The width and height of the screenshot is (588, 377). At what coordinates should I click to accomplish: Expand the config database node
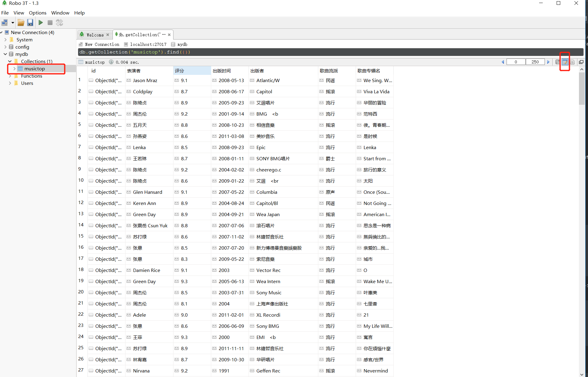pyautogui.click(x=5, y=47)
